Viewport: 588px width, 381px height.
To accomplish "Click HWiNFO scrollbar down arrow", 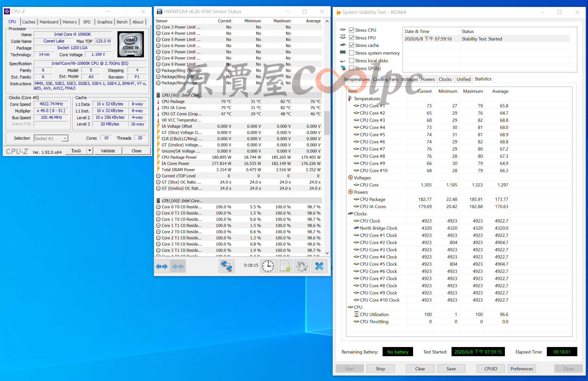I will coord(327,253).
